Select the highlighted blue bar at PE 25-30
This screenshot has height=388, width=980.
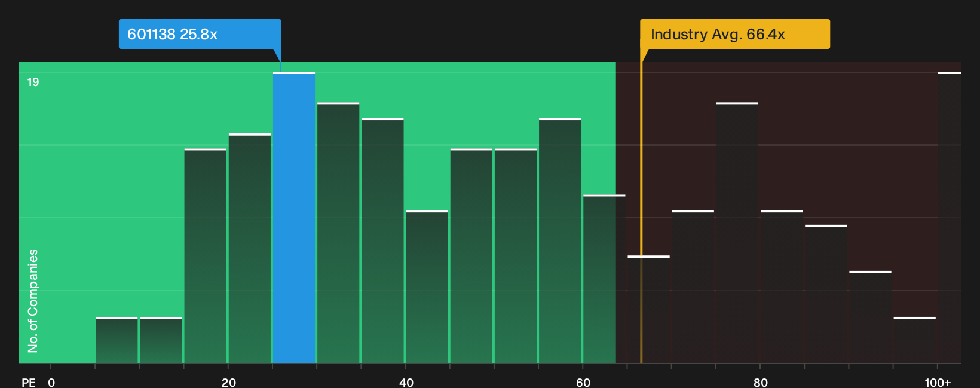click(294, 217)
